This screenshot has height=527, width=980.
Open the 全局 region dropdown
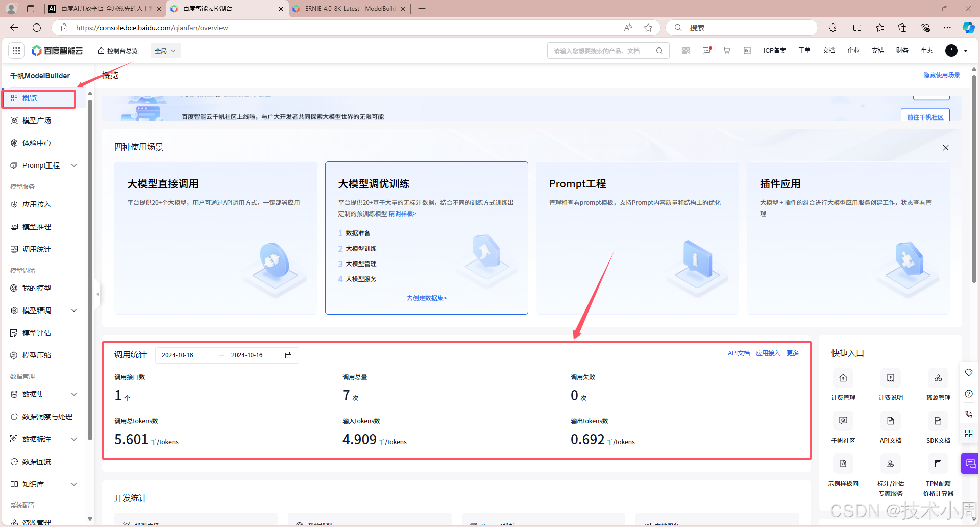(x=165, y=51)
